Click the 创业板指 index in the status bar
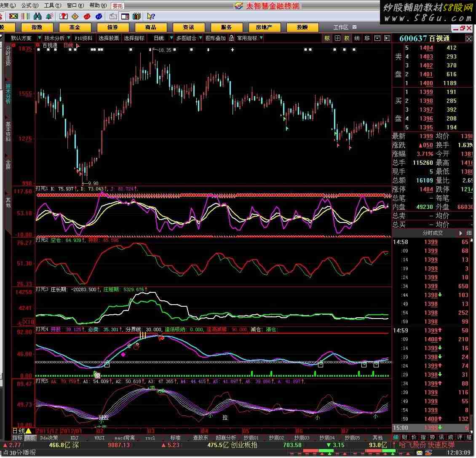Image resolution: width=476 pixels, height=458 pixels. [x=243, y=445]
